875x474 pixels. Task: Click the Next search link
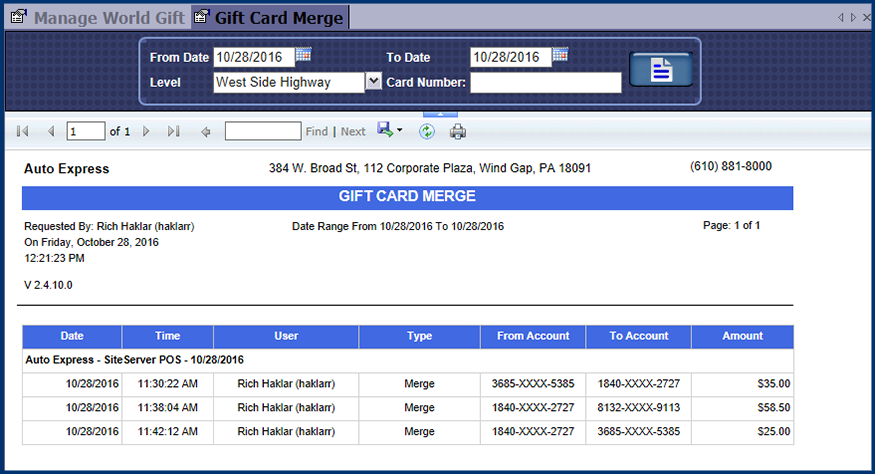(353, 131)
